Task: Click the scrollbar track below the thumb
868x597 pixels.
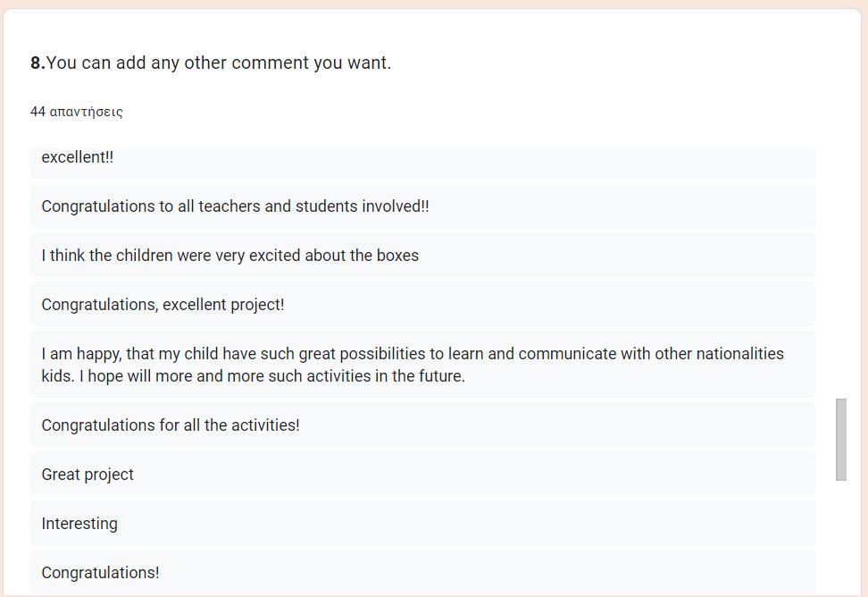Action: click(840, 536)
